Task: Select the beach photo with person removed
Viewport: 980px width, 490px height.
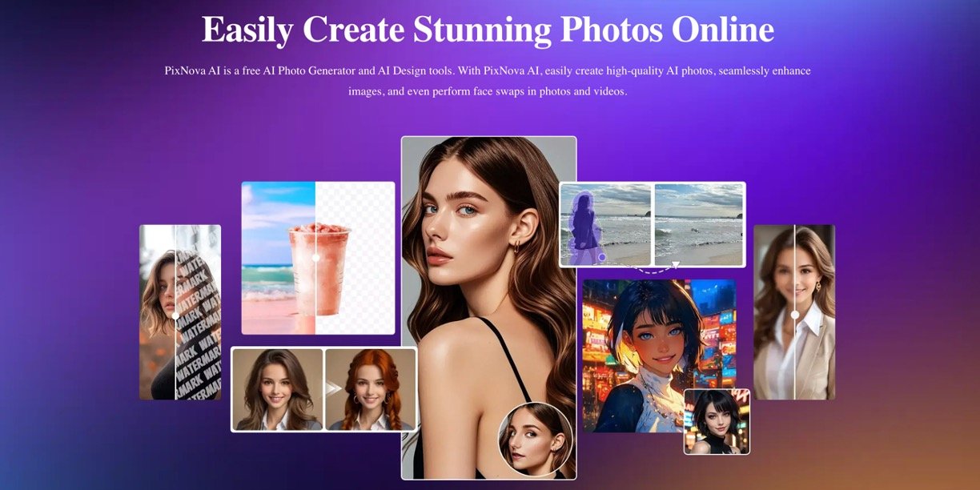Action: [699, 225]
